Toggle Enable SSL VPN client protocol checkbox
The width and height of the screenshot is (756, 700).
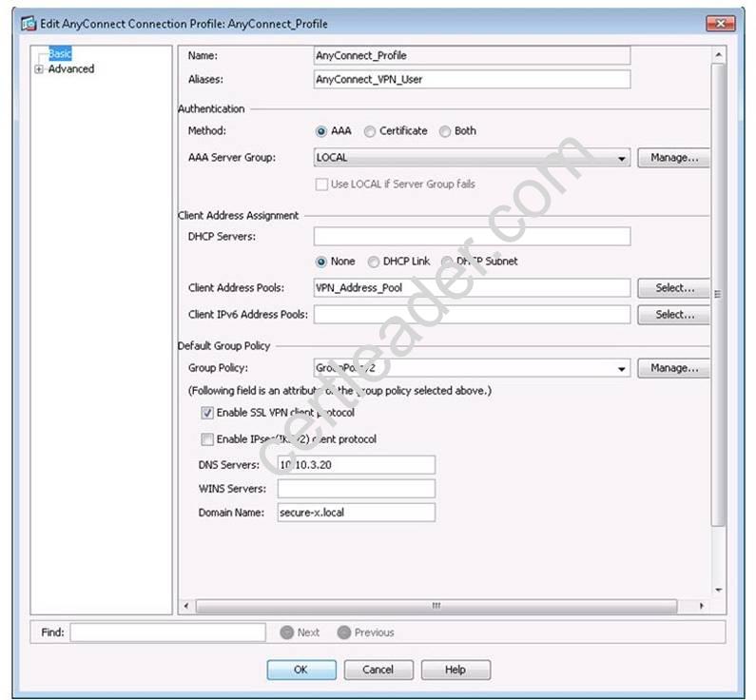207,413
